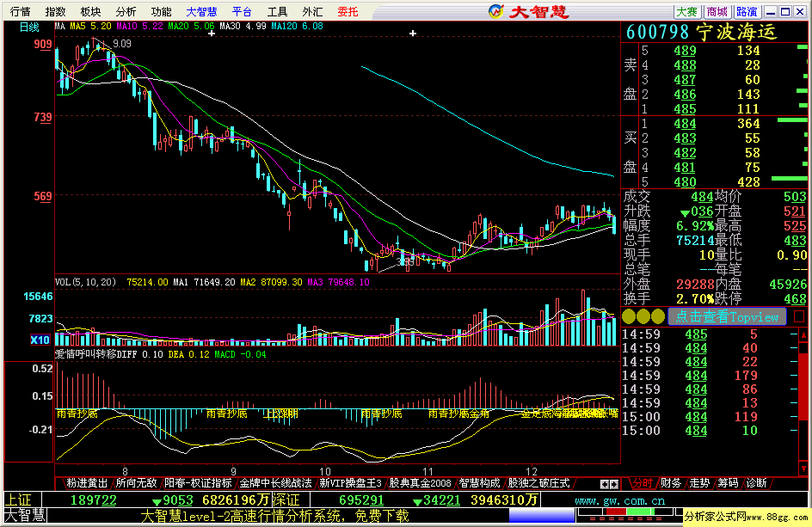Select the 所向无敌 indicator tab
812x527 pixels.
(136, 483)
